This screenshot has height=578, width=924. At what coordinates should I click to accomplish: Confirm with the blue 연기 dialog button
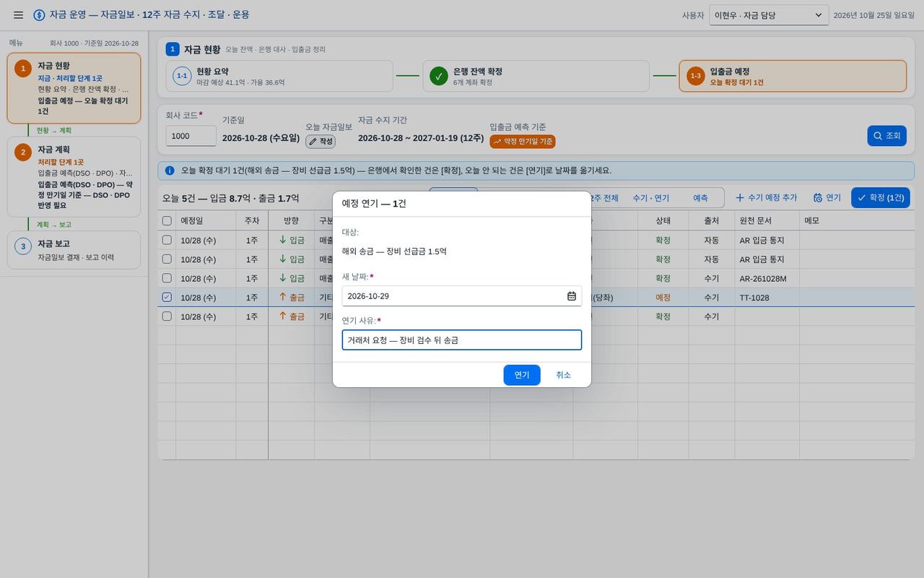click(x=522, y=375)
